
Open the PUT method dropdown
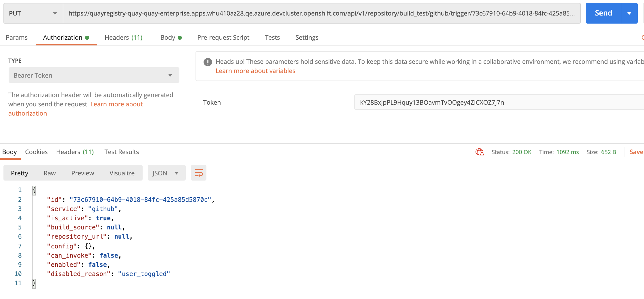coord(33,13)
